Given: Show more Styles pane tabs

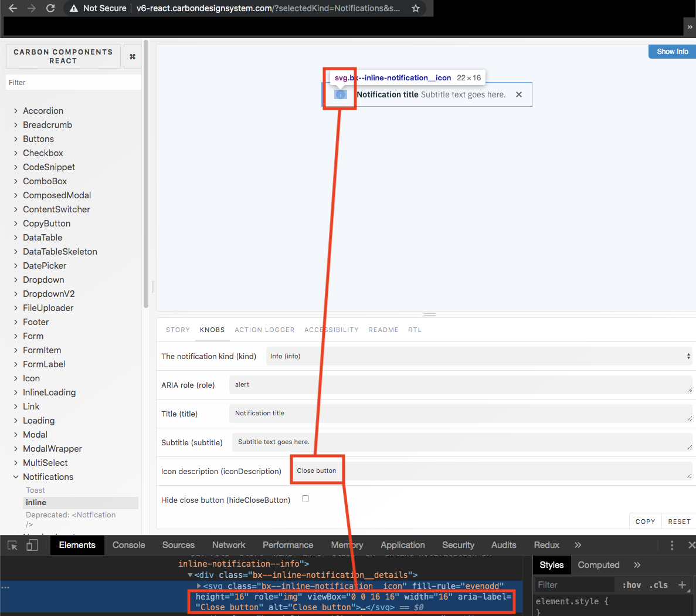Looking at the screenshot, I should click(637, 565).
